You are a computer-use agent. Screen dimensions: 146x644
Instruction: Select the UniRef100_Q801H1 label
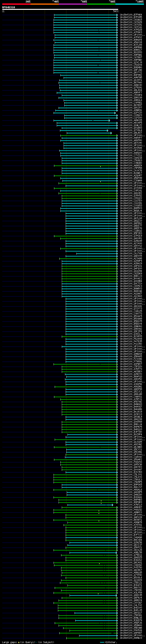click(x=131, y=306)
